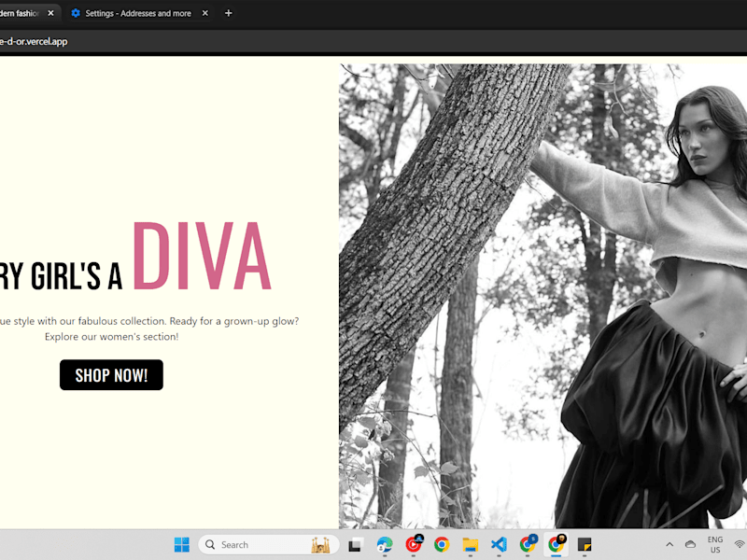Open Task View from the taskbar
This screenshot has height=560, width=747.
(x=356, y=544)
